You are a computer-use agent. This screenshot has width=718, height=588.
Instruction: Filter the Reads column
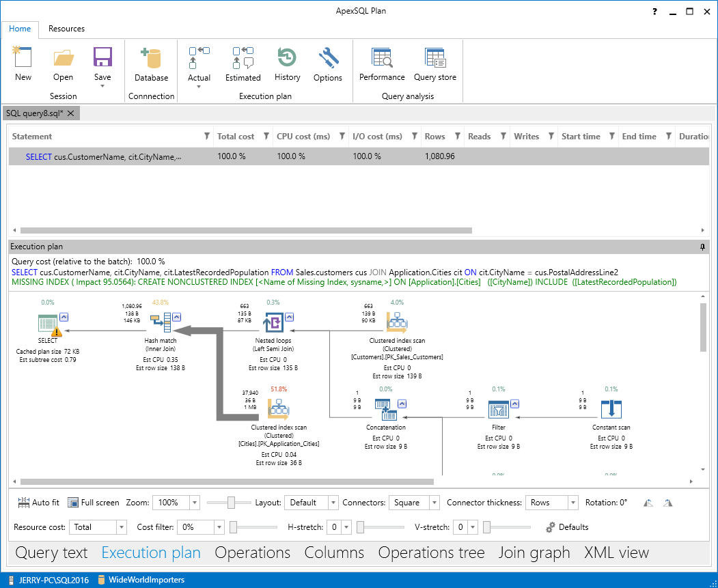point(503,136)
